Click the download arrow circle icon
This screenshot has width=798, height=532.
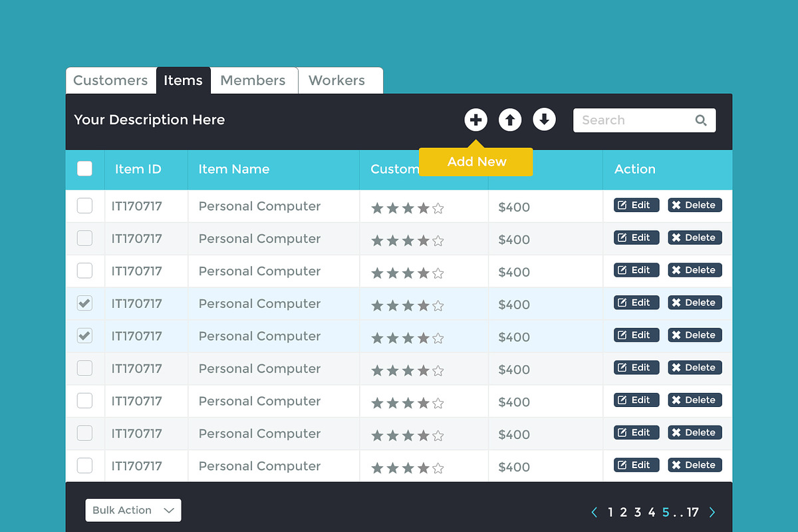click(544, 120)
